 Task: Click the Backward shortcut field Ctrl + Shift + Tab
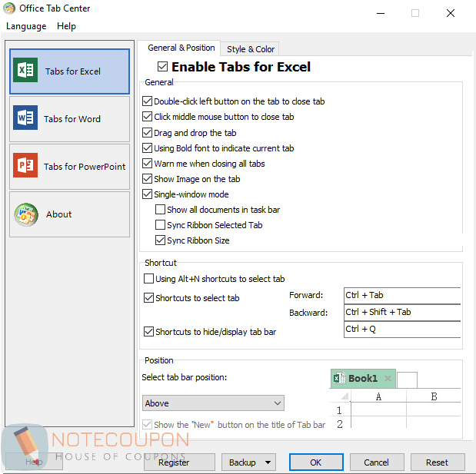(x=402, y=312)
